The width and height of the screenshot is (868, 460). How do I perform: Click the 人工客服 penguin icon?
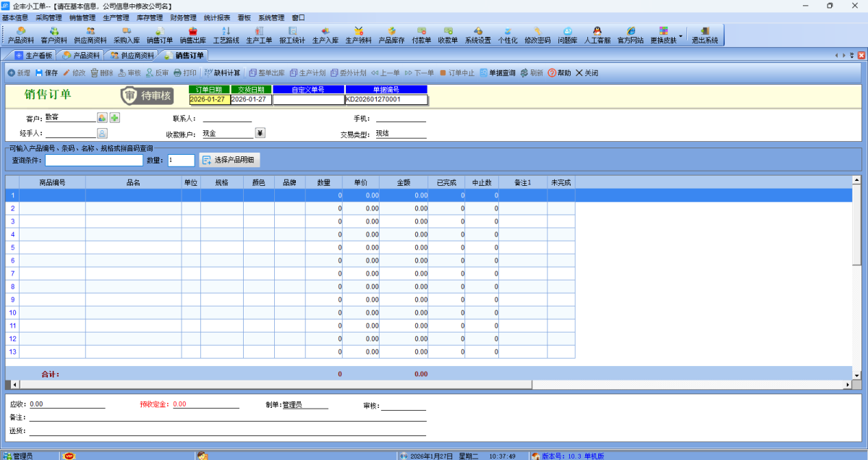click(x=597, y=35)
